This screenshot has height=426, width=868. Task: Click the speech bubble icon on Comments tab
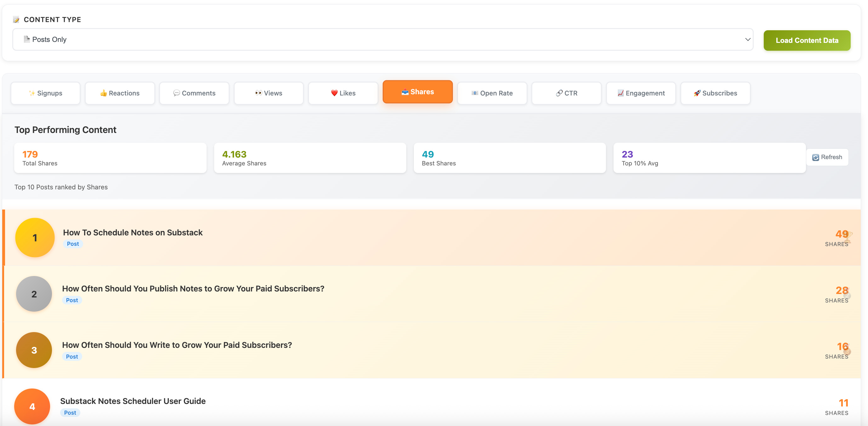[x=177, y=93]
